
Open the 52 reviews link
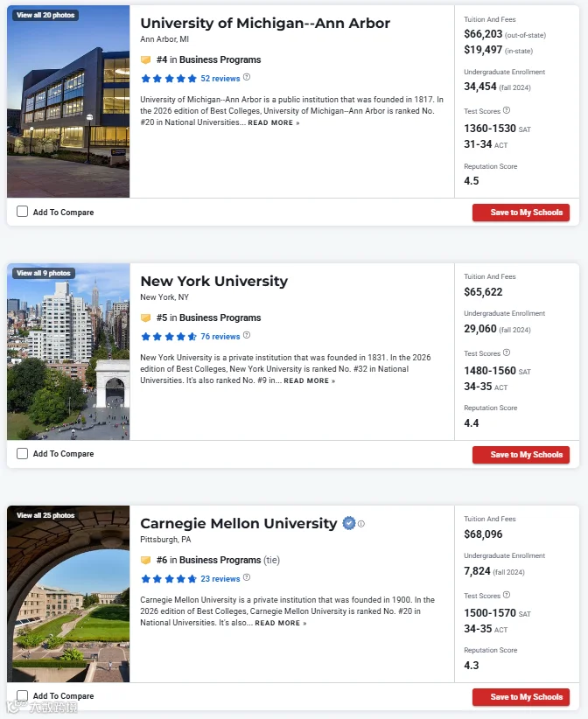tap(220, 79)
